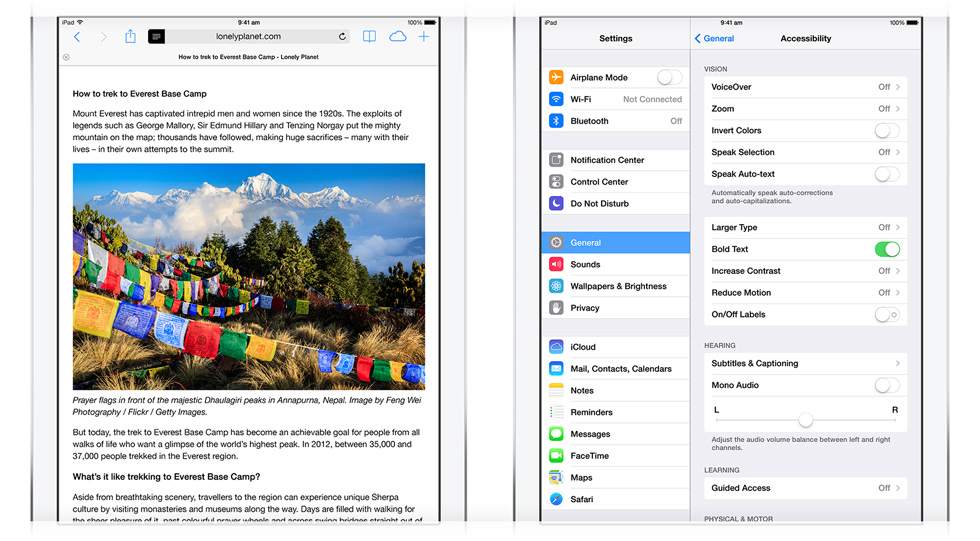
Task: Reload the lonelyplanet.com page
Action: (342, 37)
